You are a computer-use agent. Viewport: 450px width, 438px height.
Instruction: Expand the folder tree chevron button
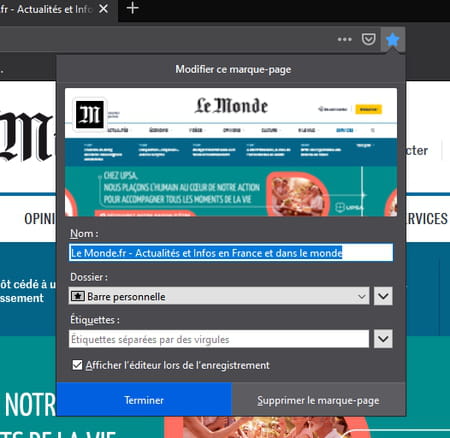383,296
